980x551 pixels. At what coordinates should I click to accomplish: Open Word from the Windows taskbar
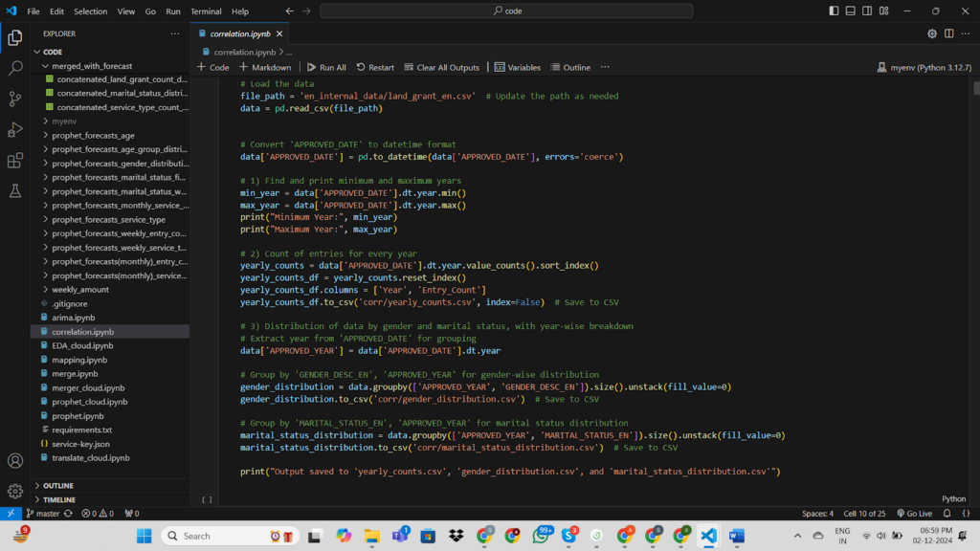tap(736, 536)
